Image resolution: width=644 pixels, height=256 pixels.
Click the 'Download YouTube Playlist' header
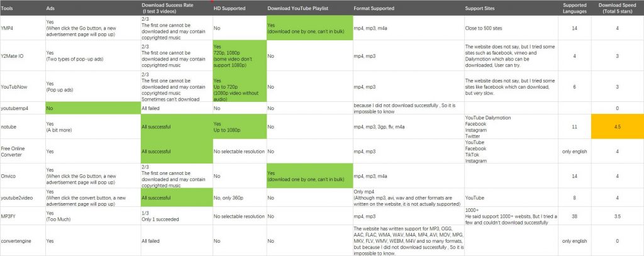click(x=309, y=8)
